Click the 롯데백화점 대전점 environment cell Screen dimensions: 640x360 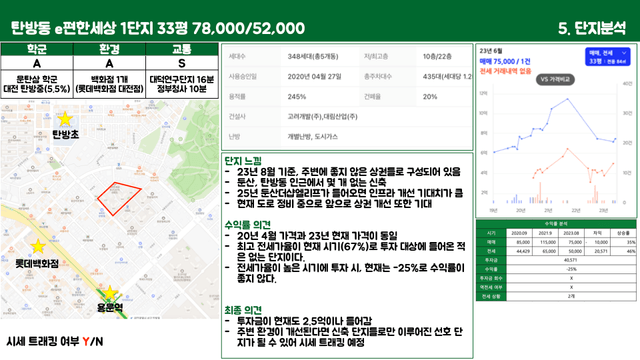pos(109,84)
